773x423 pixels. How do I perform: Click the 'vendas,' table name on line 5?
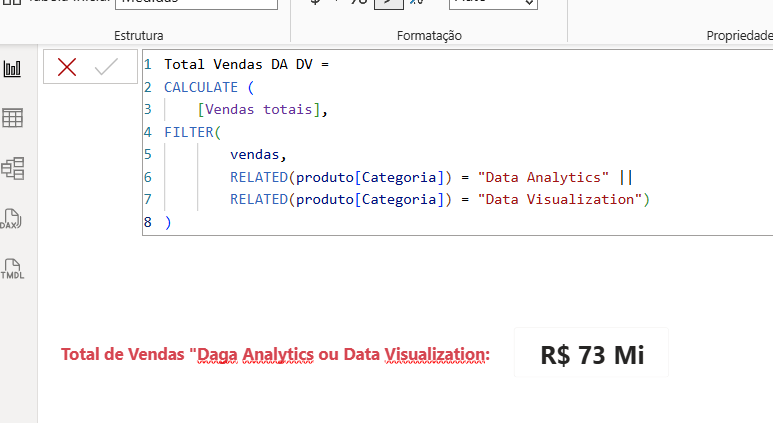(x=258, y=155)
